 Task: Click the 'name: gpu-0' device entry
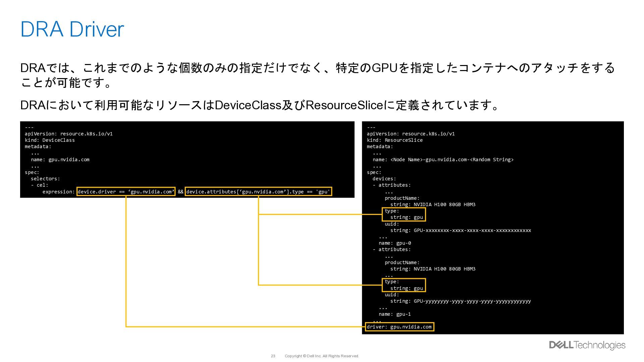pos(395,243)
